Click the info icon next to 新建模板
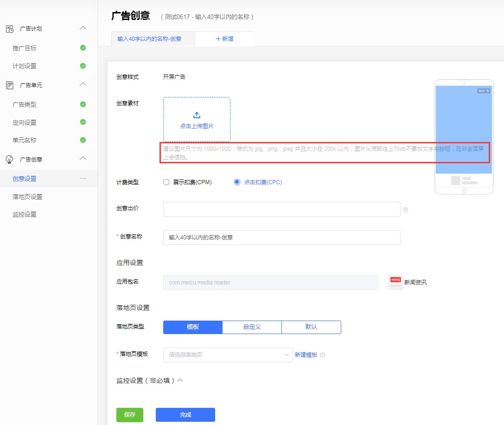This screenshot has height=425, width=504. [323, 354]
